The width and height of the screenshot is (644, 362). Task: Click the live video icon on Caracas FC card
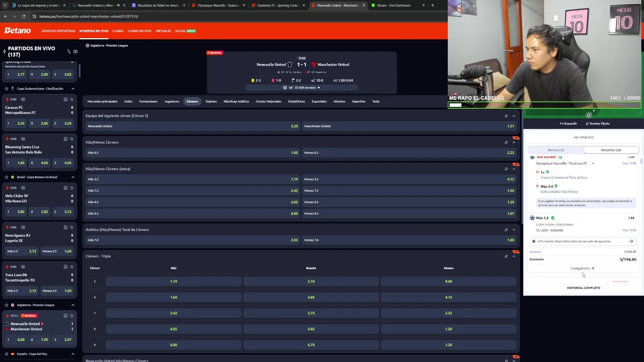pos(23,99)
